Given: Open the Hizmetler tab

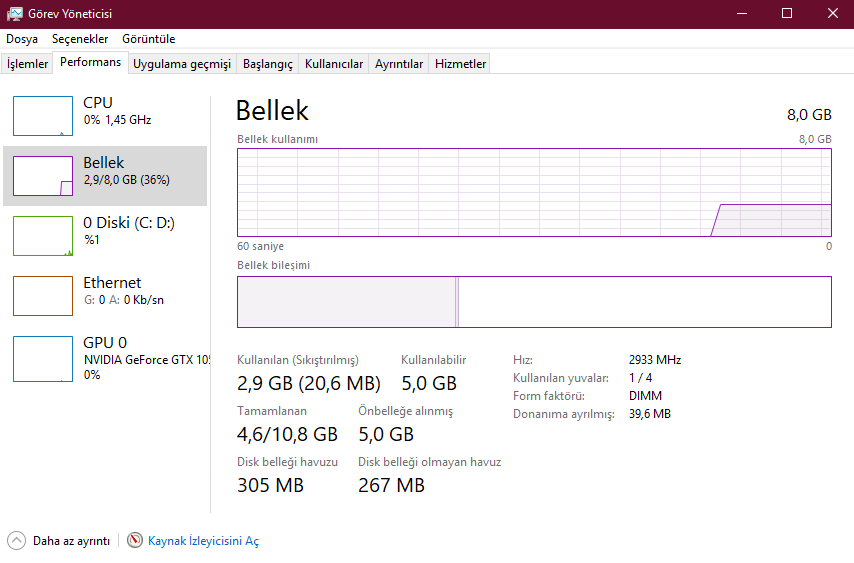Looking at the screenshot, I should (x=460, y=64).
